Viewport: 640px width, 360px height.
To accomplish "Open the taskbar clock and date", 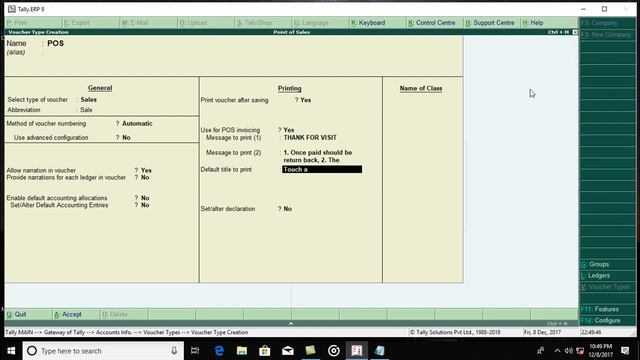I will (600, 351).
